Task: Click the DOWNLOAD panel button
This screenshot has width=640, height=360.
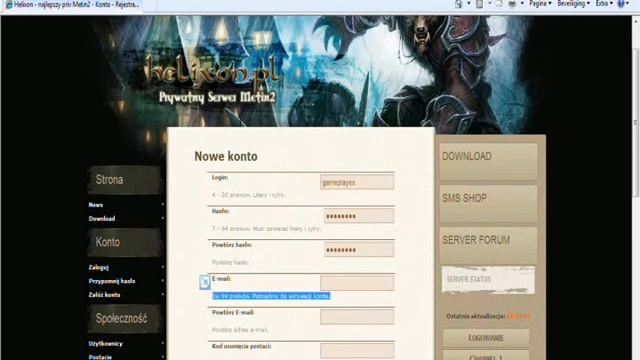Action: point(489,162)
